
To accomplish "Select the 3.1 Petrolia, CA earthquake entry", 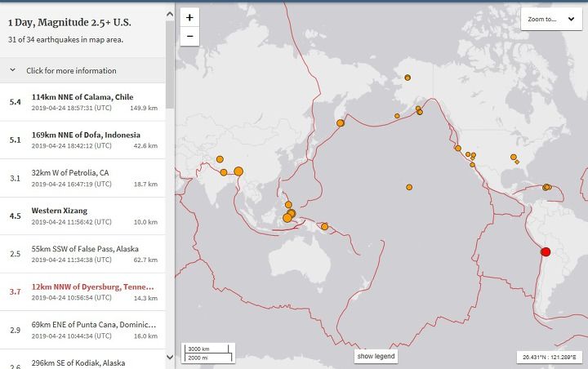I will coord(82,178).
